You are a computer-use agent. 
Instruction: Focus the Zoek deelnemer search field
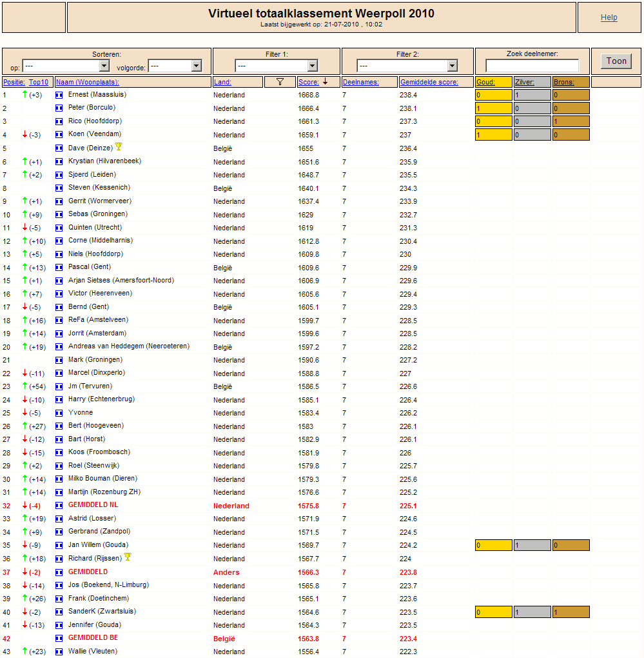(x=532, y=66)
